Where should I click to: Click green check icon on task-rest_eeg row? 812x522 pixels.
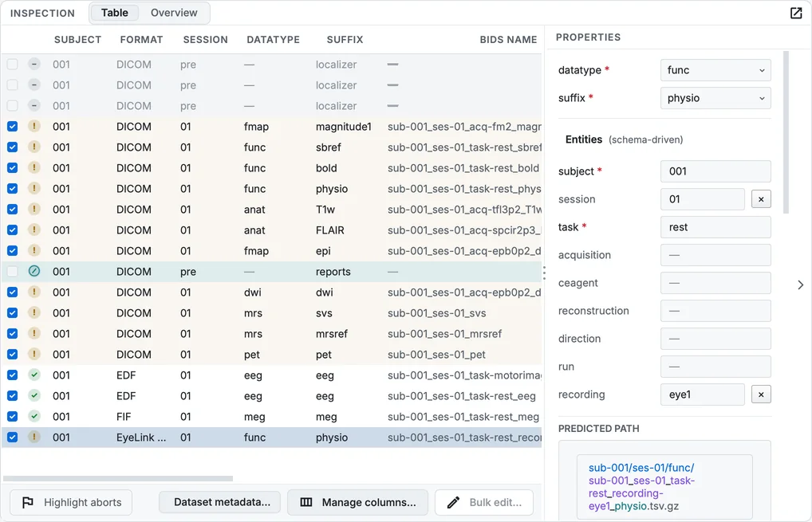pyautogui.click(x=34, y=396)
